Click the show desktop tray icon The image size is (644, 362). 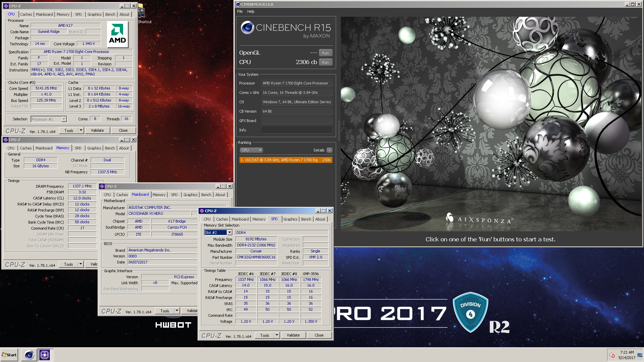point(640,355)
